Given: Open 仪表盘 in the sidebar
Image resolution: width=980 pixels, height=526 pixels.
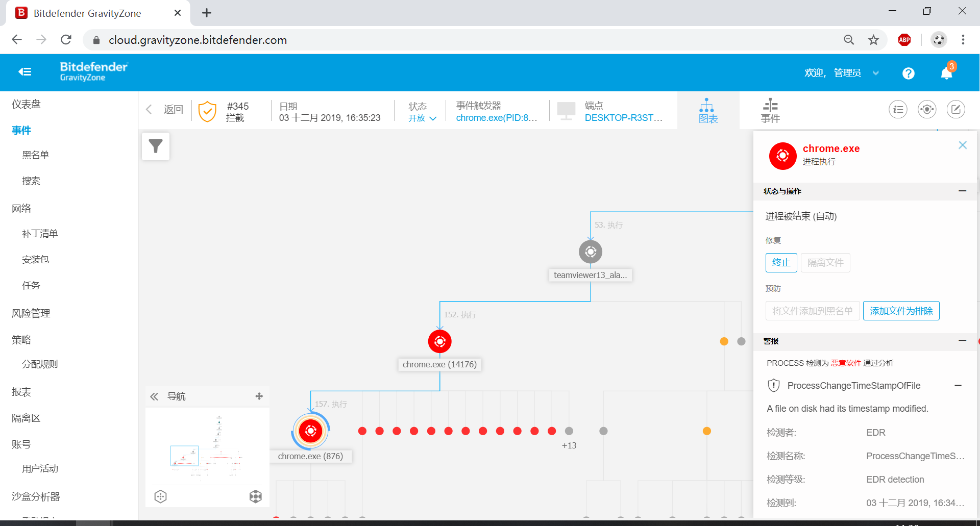Looking at the screenshot, I should (26, 104).
